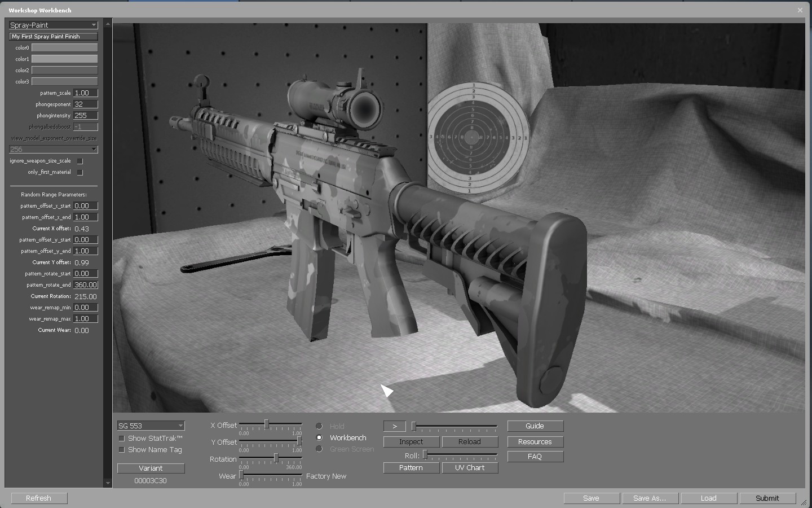812x508 pixels.
Task: Click the Wear slider
Action: (271, 475)
